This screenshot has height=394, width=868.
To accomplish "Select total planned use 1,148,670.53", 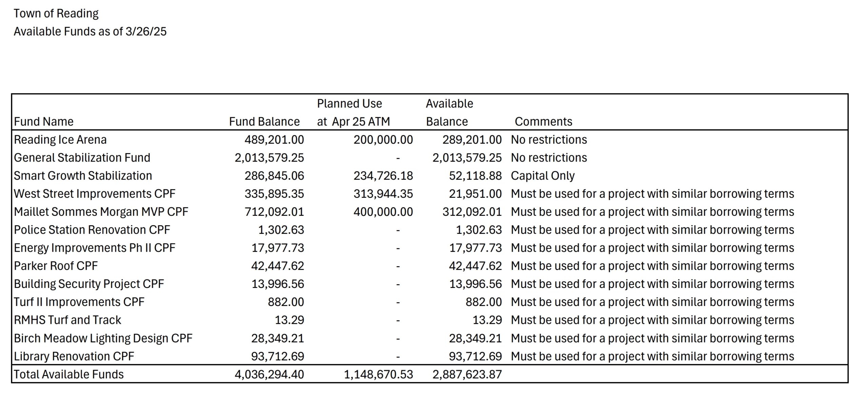I will (x=378, y=374).
